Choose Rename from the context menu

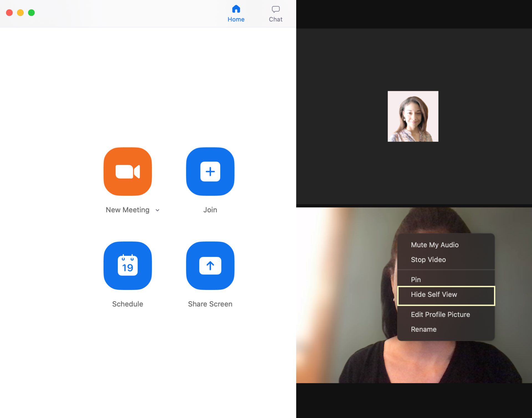424,329
